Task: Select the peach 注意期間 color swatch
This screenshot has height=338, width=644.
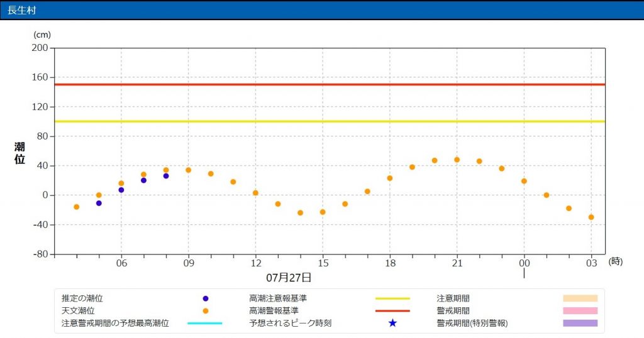Action: click(580, 298)
